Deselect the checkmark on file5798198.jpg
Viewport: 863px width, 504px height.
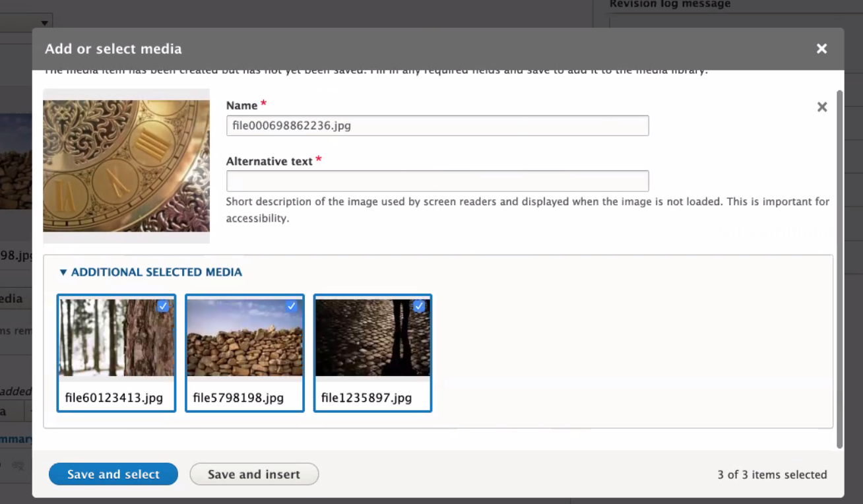tap(292, 306)
